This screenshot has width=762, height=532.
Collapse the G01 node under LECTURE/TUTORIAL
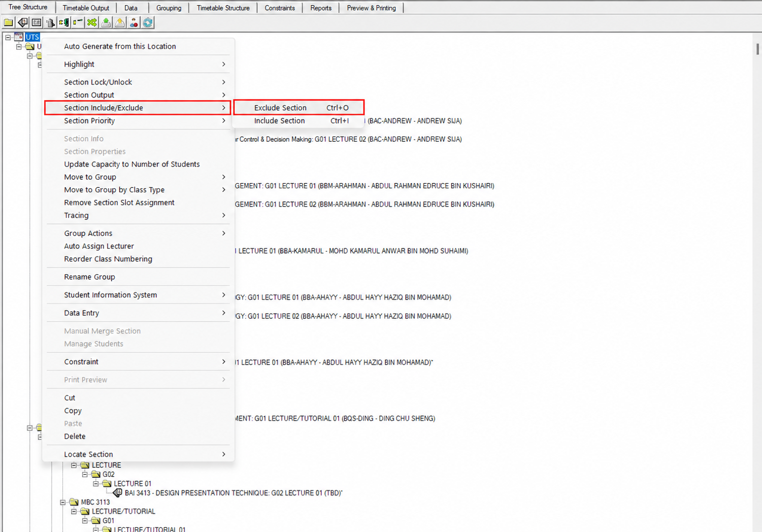85,520
